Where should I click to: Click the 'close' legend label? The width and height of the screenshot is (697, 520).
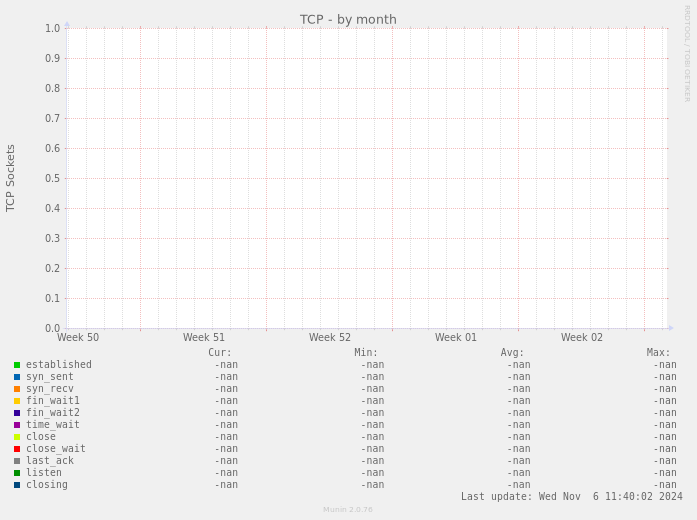coord(41,437)
